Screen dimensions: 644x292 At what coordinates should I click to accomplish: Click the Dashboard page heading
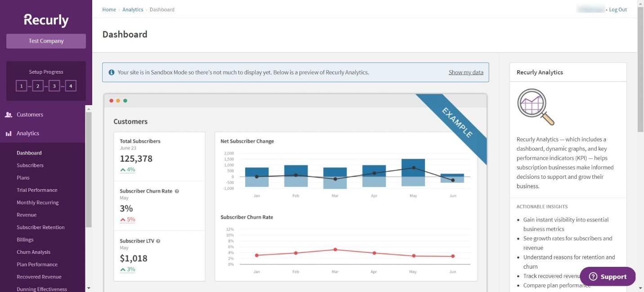tap(125, 35)
